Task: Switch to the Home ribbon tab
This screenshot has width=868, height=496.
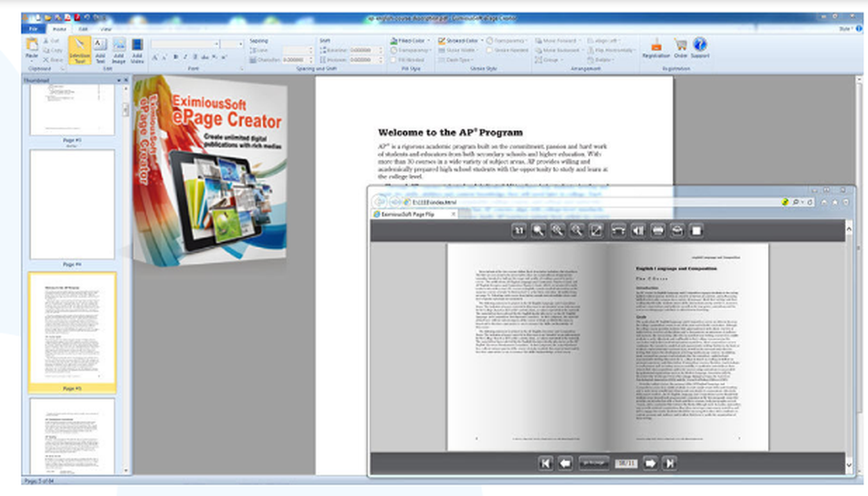Action: coord(59,29)
